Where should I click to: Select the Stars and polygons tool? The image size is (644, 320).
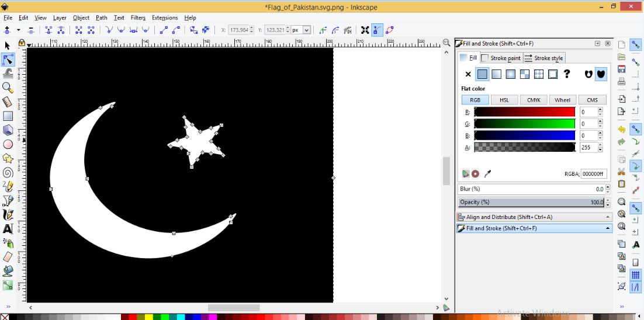coord(8,158)
